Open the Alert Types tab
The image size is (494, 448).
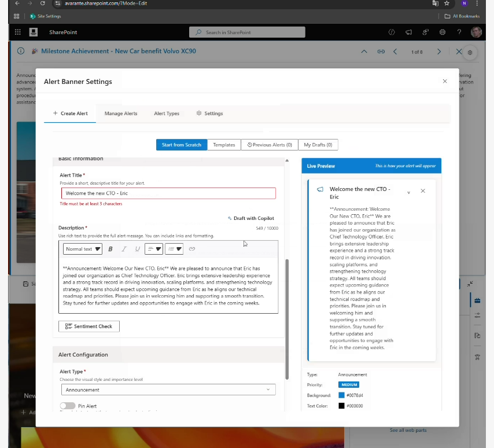(x=167, y=113)
